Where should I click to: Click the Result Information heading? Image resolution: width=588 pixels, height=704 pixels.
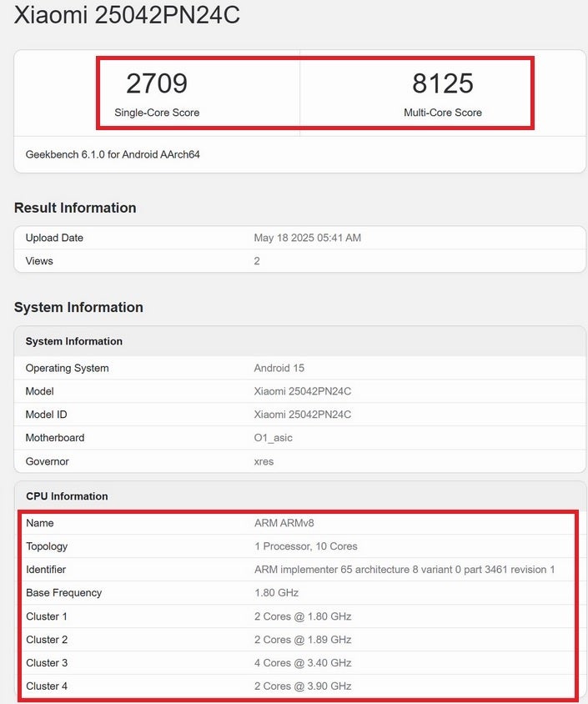click(75, 208)
